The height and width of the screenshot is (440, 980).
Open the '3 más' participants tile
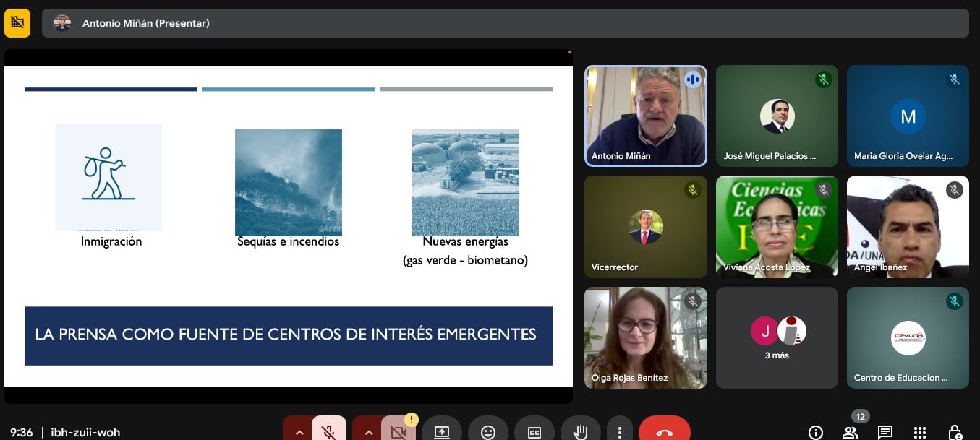point(777,337)
